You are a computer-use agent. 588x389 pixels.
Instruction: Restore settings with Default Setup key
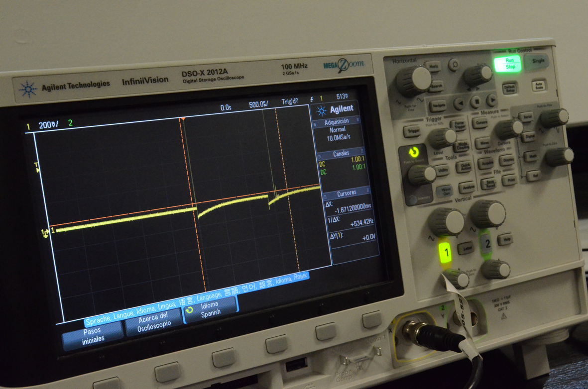click(510, 89)
